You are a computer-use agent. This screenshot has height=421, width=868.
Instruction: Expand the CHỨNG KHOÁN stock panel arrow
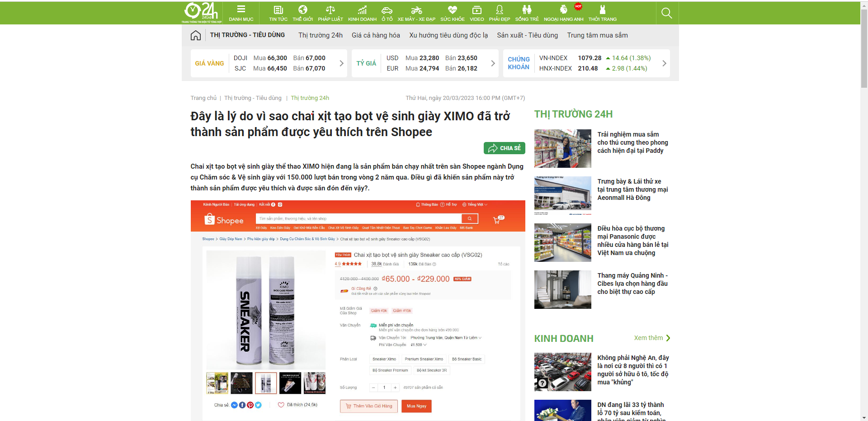[x=664, y=63]
